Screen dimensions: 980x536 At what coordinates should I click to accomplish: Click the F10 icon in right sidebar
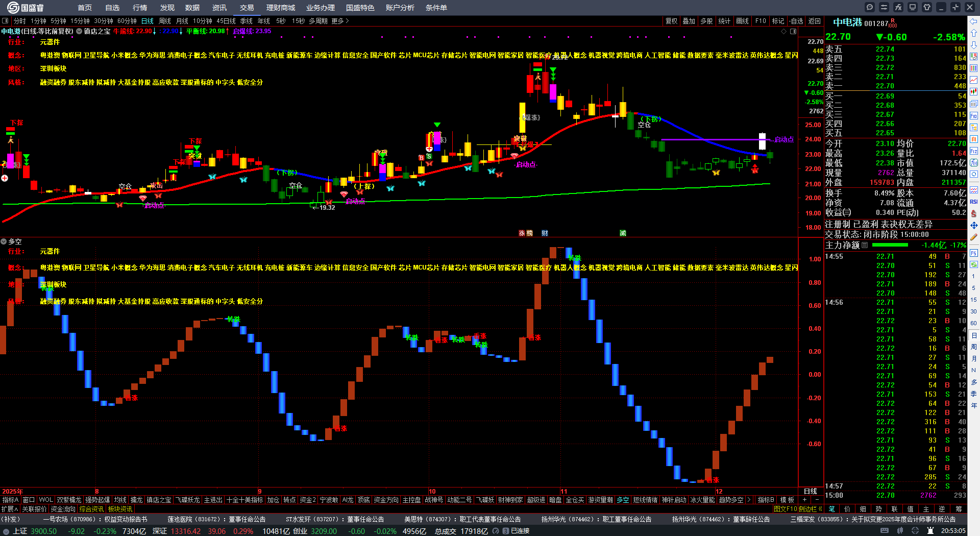click(974, 115)
